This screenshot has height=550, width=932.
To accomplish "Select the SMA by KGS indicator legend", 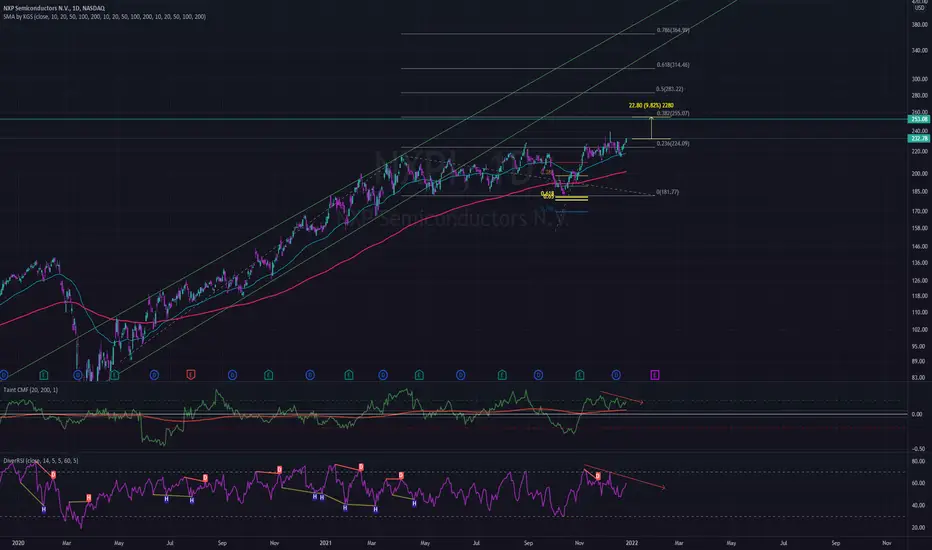I will coord(105,17).
